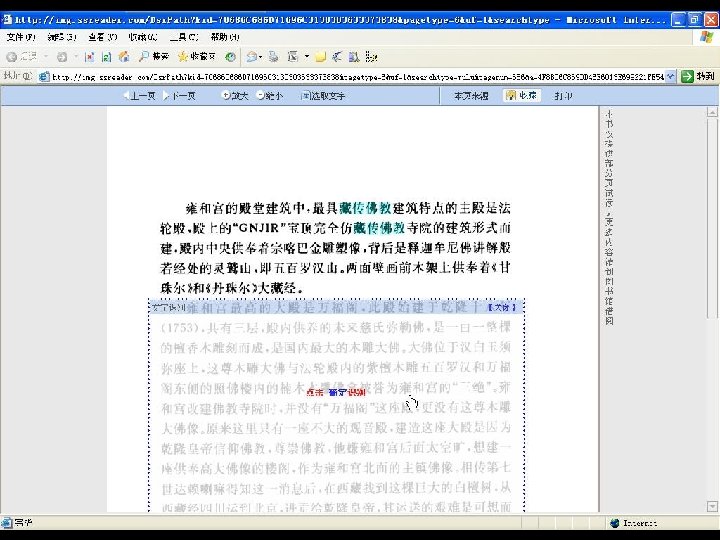Screen dimensions: 720x540
Task: Open the 文件(F) menu
Action: click(21, 37)
